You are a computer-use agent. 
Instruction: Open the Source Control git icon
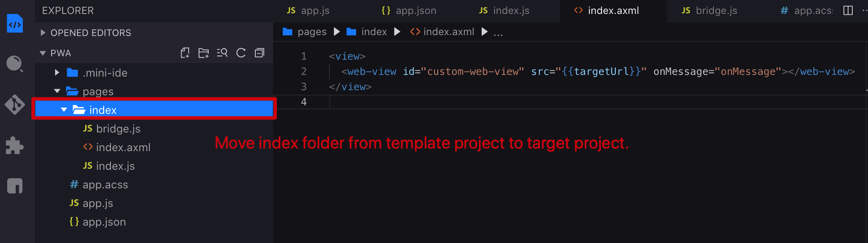click(x=15, y=104)
